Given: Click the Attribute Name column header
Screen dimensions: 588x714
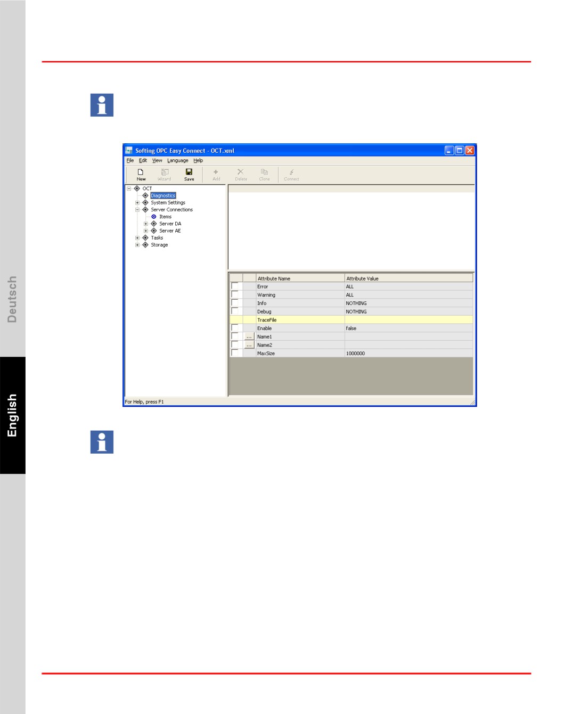Looking at the screenshot, I should coord(300,278).
